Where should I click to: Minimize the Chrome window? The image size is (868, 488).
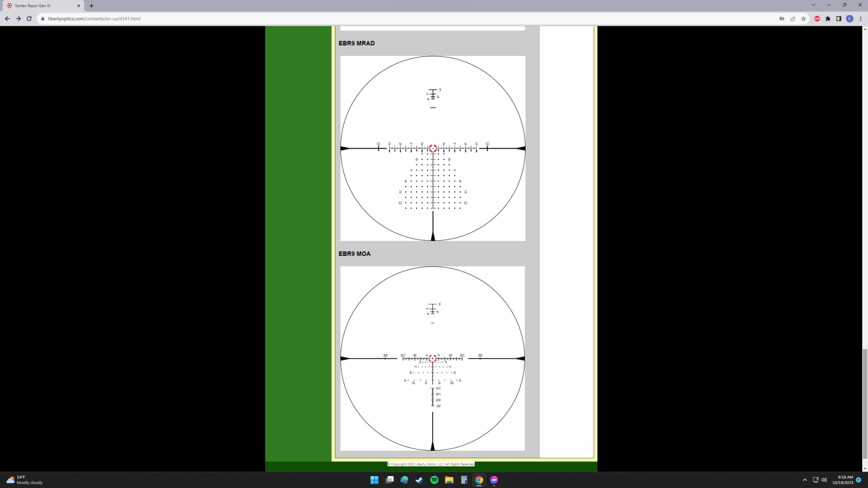point(829,5)
